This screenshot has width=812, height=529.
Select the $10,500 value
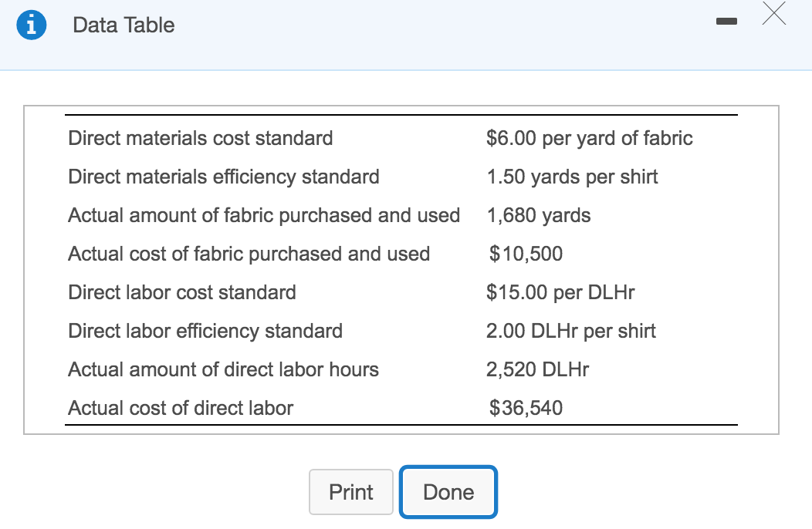[x=525, y=254]
